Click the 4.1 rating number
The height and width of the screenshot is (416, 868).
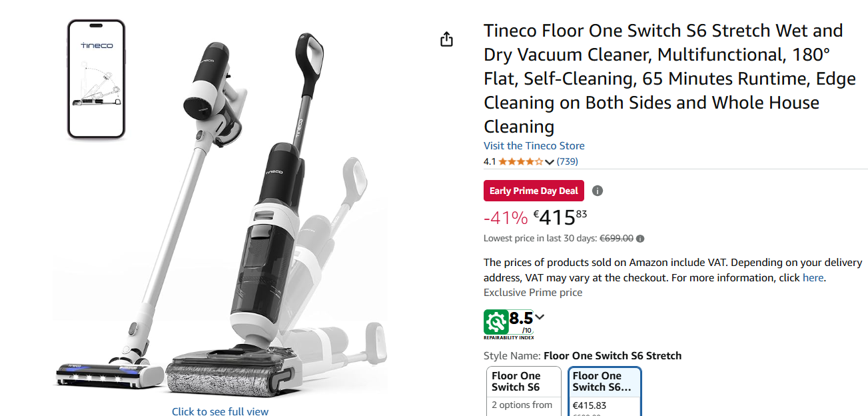(x=490, y=161)
